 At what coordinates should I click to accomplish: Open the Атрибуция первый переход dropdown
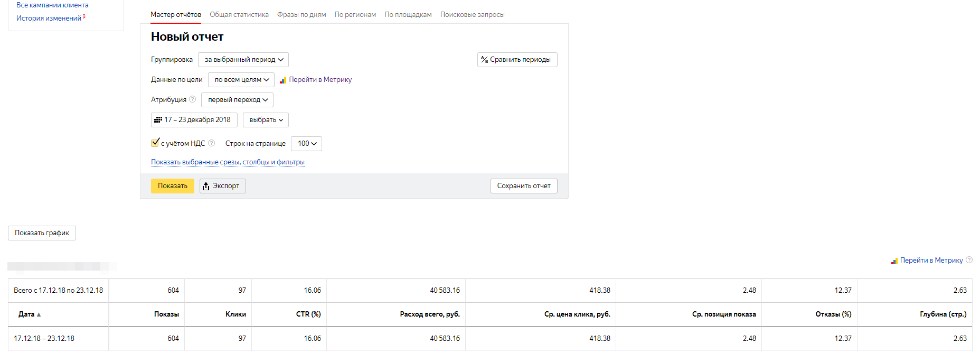237,100
